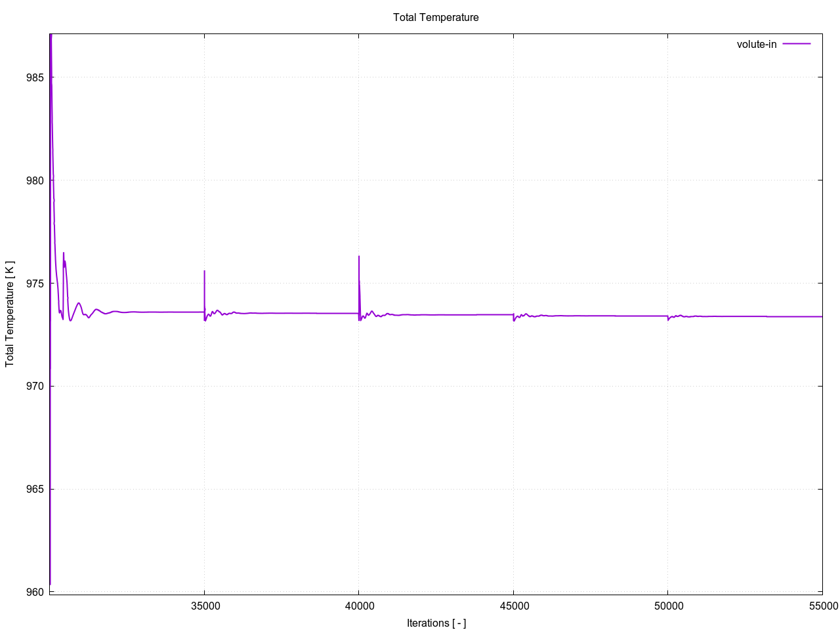Click the curve's spike peak at iteration 35000
The height and width of the screenshot is (630, 840).
click(204, 271)
